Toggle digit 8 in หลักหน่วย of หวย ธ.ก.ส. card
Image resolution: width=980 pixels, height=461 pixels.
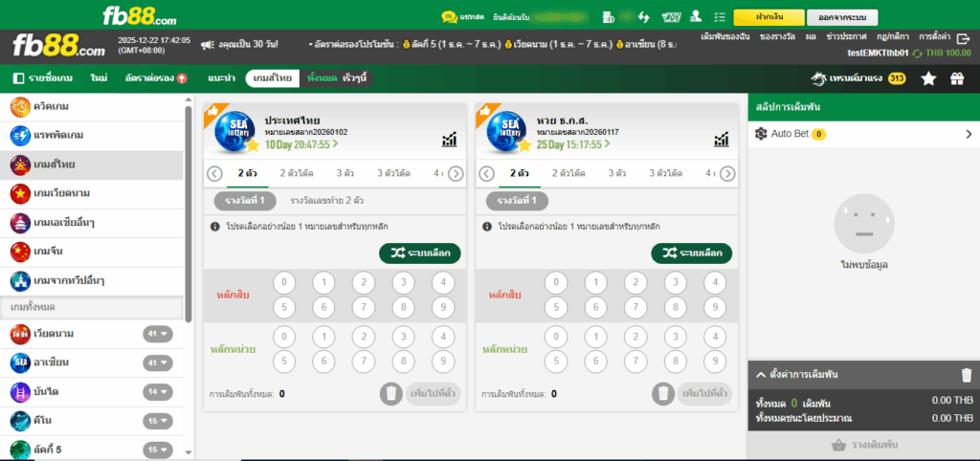coord(675,362)
